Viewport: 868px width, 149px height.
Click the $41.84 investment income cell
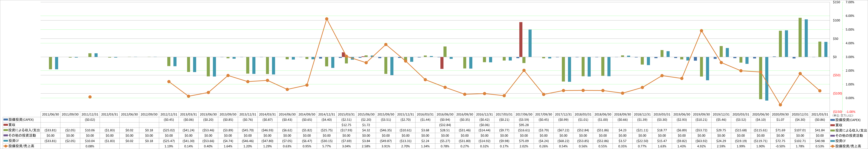[x=819, y=130]
